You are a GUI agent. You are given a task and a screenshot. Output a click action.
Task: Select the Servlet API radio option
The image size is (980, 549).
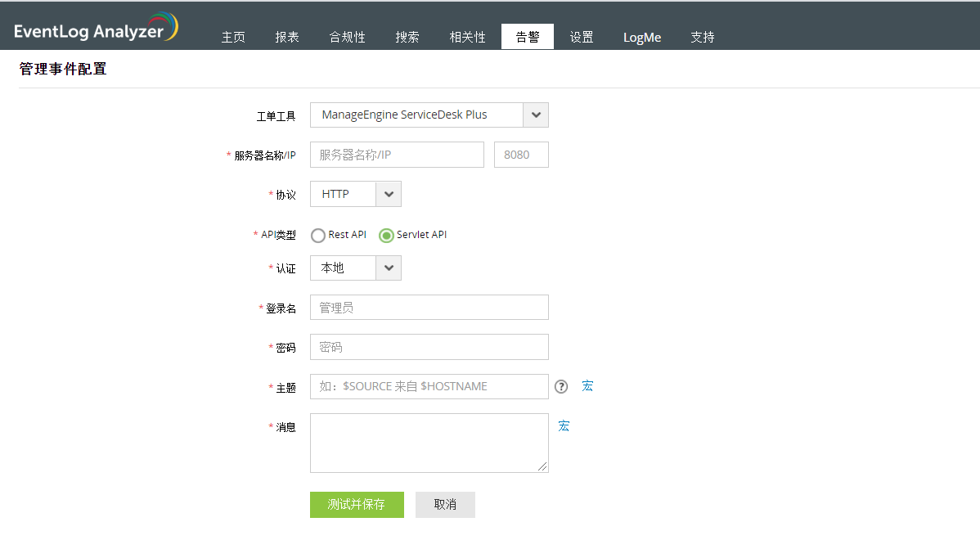coord(387,236)
